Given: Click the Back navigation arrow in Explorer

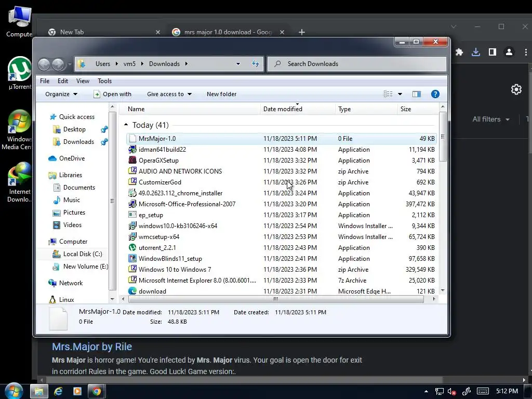Looking at the screenshot, I should 44,64.
